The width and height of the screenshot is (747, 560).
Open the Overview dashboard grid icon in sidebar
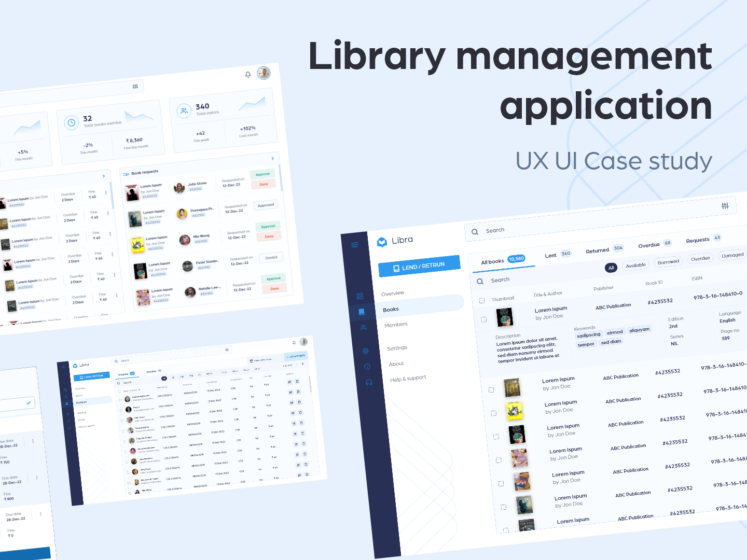pyautogui.click(x=360, y=296)
